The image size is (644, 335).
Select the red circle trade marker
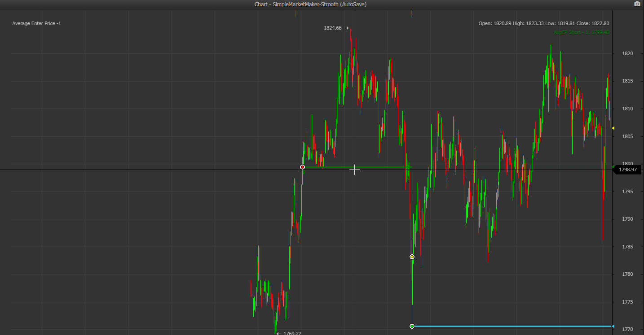[x=302, y=167]
